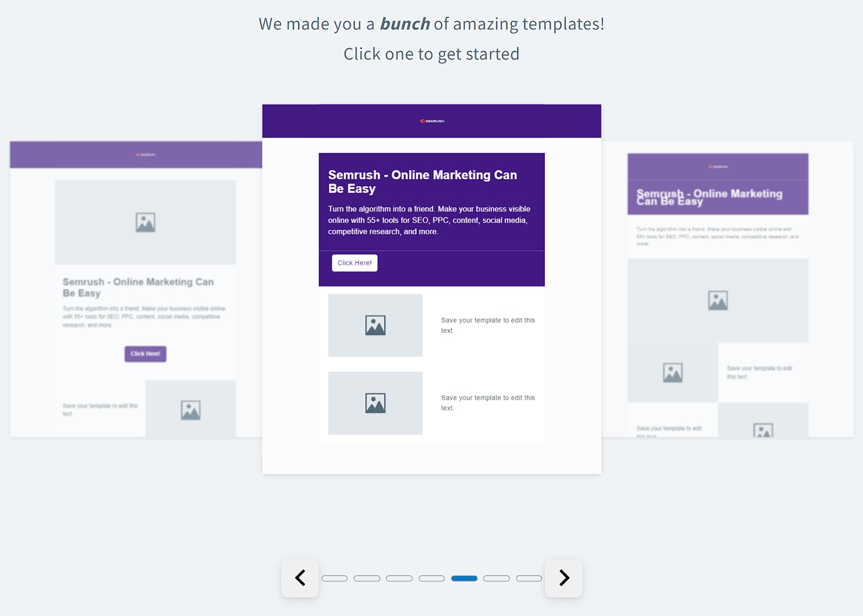Click the second image placeholder icon in the center template
The width and height of the screenshot is (863, 616).
[375, 402]
